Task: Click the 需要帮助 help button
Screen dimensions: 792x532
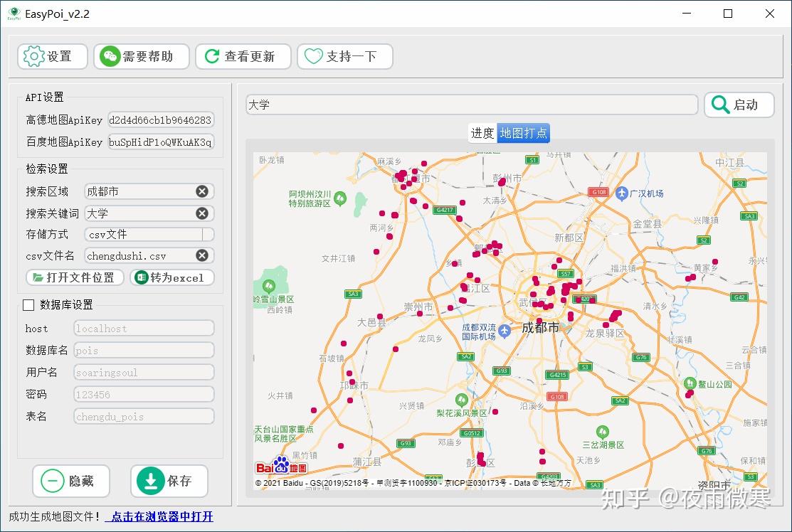Action: pos(142,56)
